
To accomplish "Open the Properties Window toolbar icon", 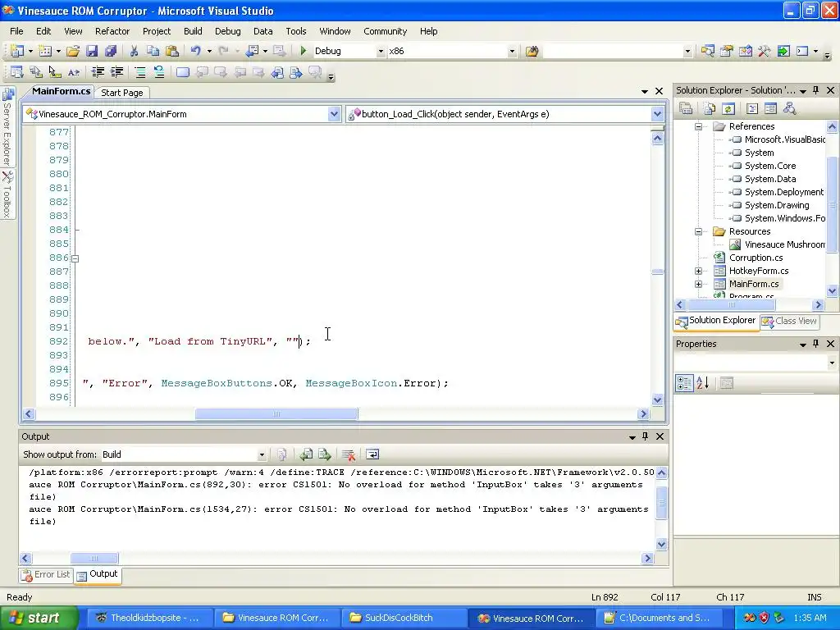I will pos(727,51).
